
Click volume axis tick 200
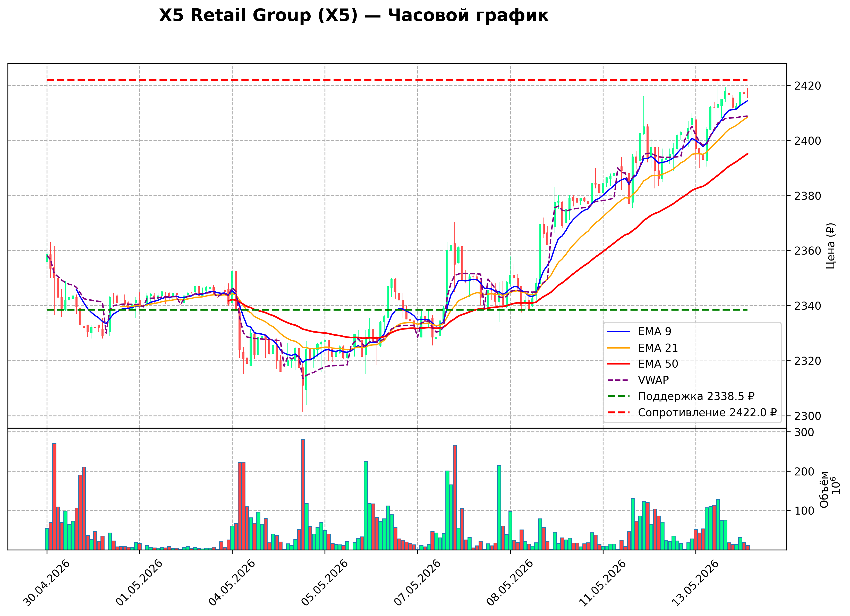tap(804, 472)
